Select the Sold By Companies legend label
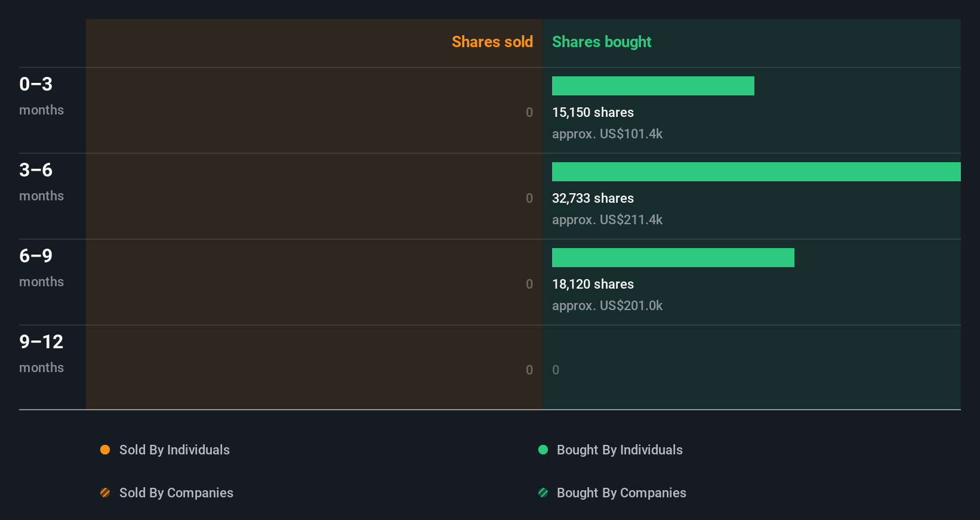The height and width of the screenshot is (520, 980). coord(176,493)
